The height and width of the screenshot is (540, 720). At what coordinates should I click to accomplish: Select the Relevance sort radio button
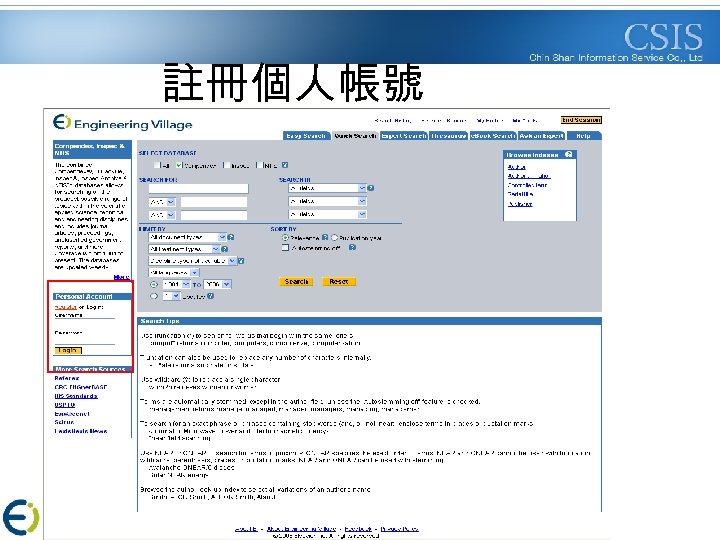pos(285,237)
